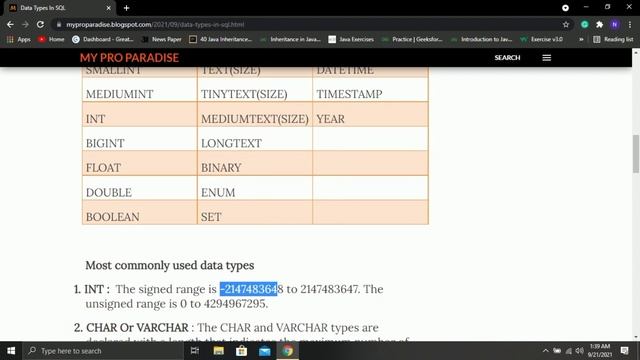Bookmark this page with the star icon
The image size is (640, 360).
pos(566,24)
